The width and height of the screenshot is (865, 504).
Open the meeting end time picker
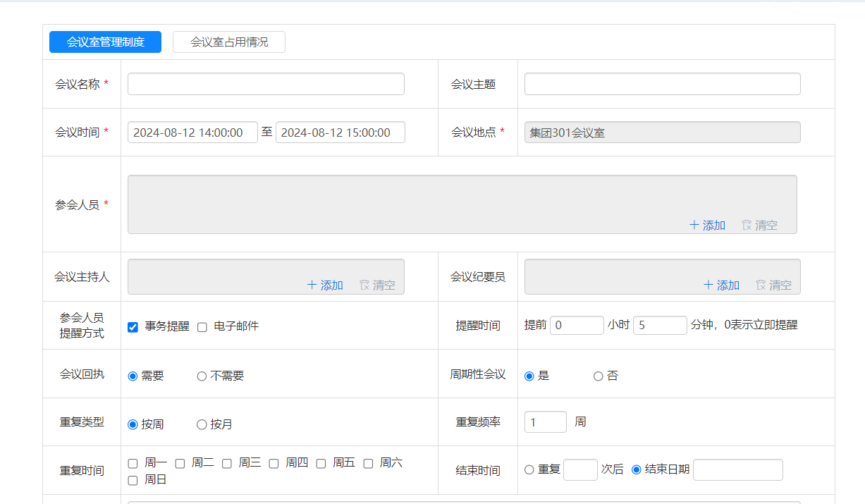340,133
